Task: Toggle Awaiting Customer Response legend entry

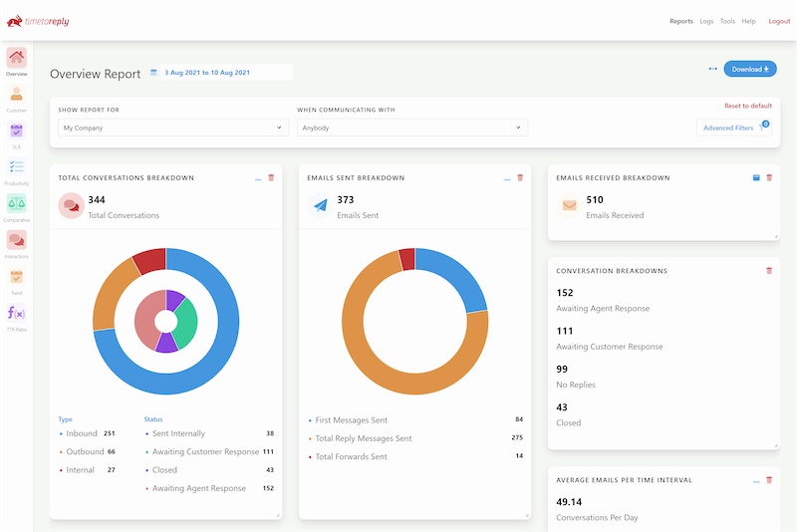Action: (209, 451)
